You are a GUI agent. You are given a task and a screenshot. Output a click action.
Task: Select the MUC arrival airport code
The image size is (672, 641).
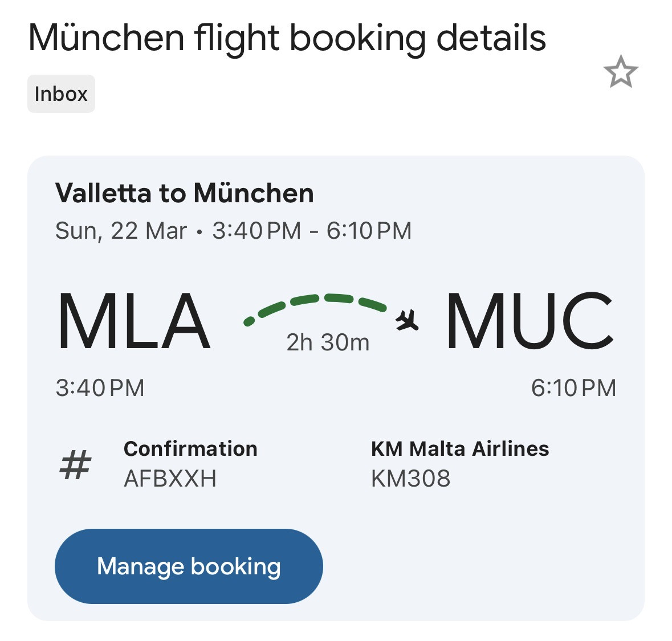click(530, 321)
